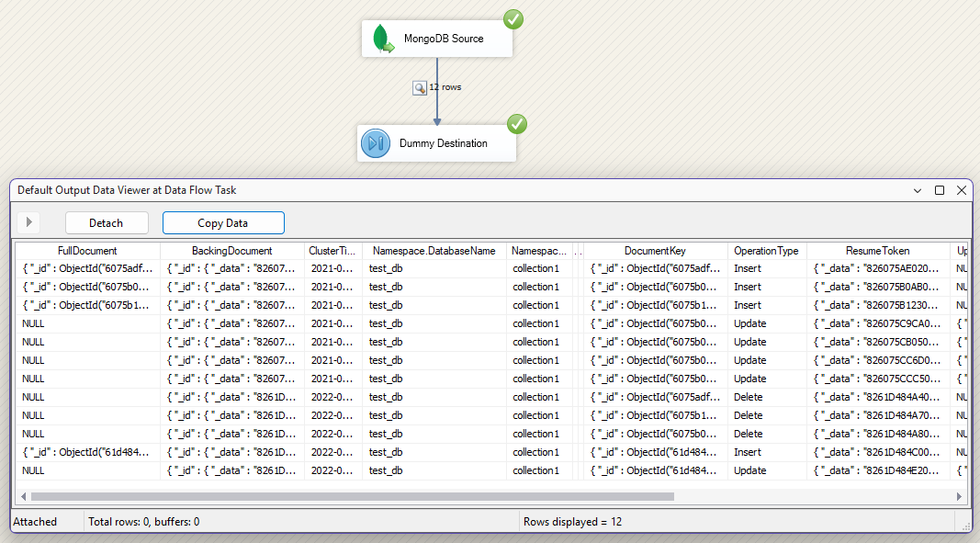
Task: Click DocumentKey cell in the 8261D484A70 row
Action: [655, 415]
